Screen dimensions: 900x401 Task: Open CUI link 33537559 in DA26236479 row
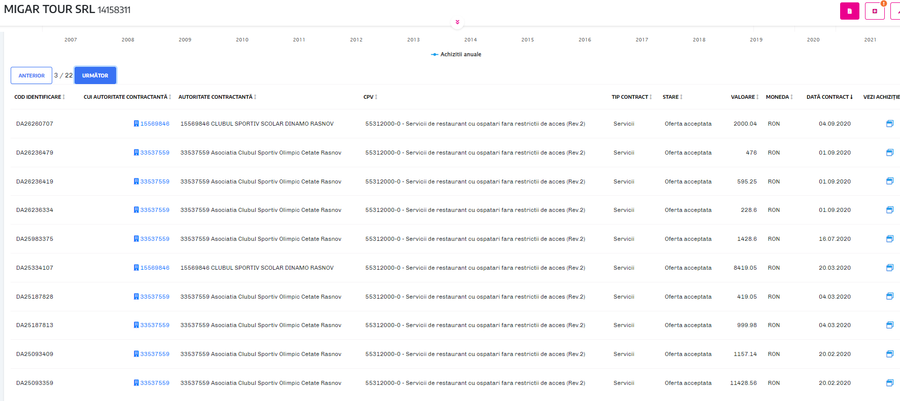152,152
